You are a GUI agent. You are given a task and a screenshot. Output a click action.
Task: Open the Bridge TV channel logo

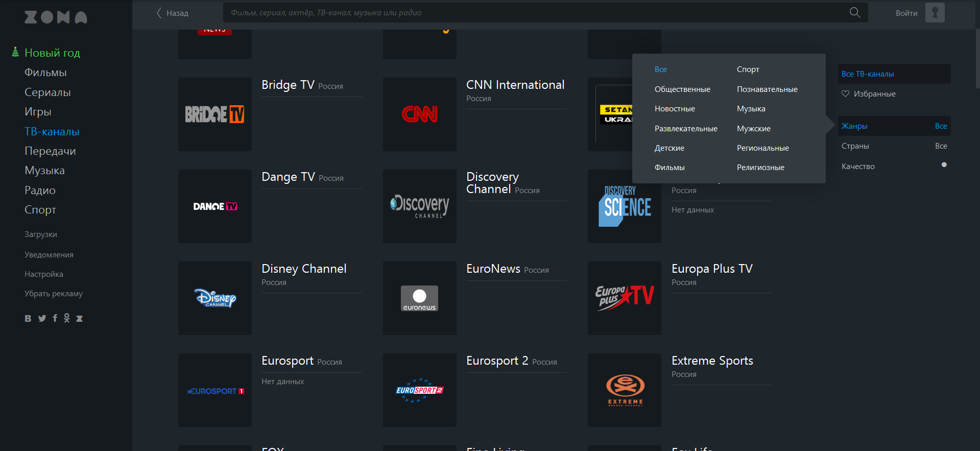214,114
